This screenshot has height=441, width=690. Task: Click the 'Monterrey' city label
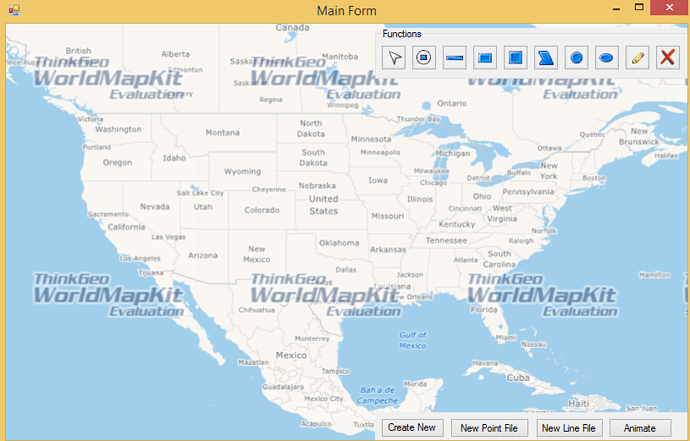[x=312, y=339]
